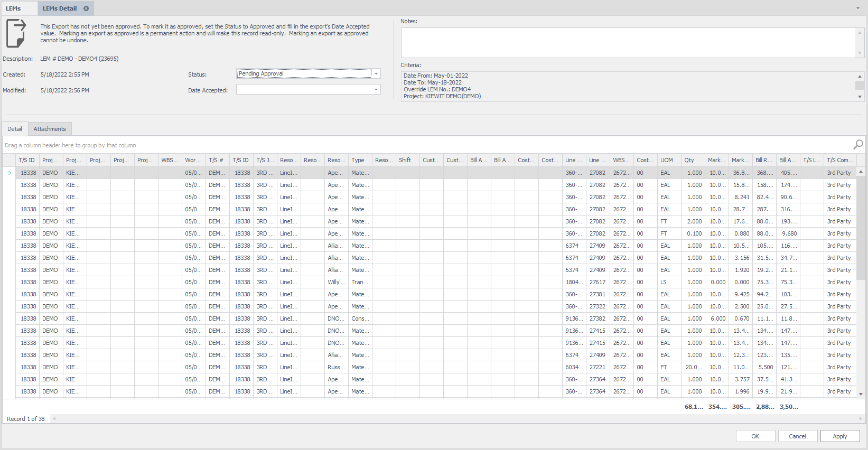Click the grid's horizontal scroll right arrow
Image resolution: width=868 pixels, height=450 pixels.
pos(861,419)
